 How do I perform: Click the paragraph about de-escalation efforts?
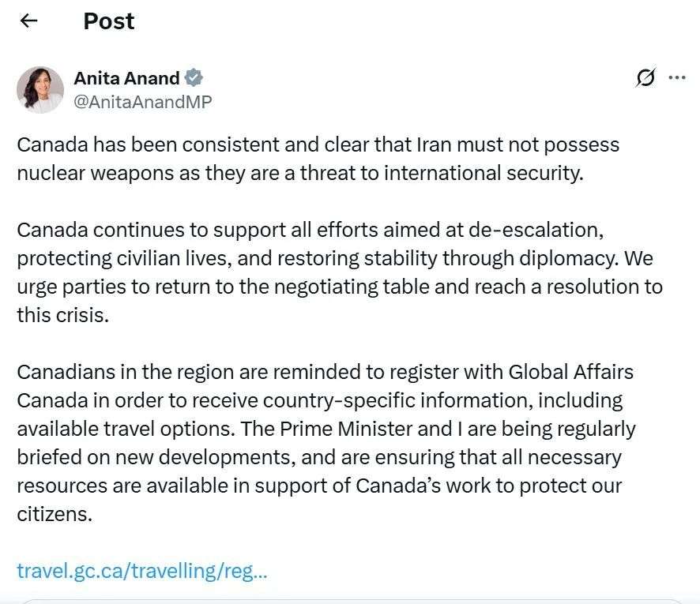(x=339, y=272)
